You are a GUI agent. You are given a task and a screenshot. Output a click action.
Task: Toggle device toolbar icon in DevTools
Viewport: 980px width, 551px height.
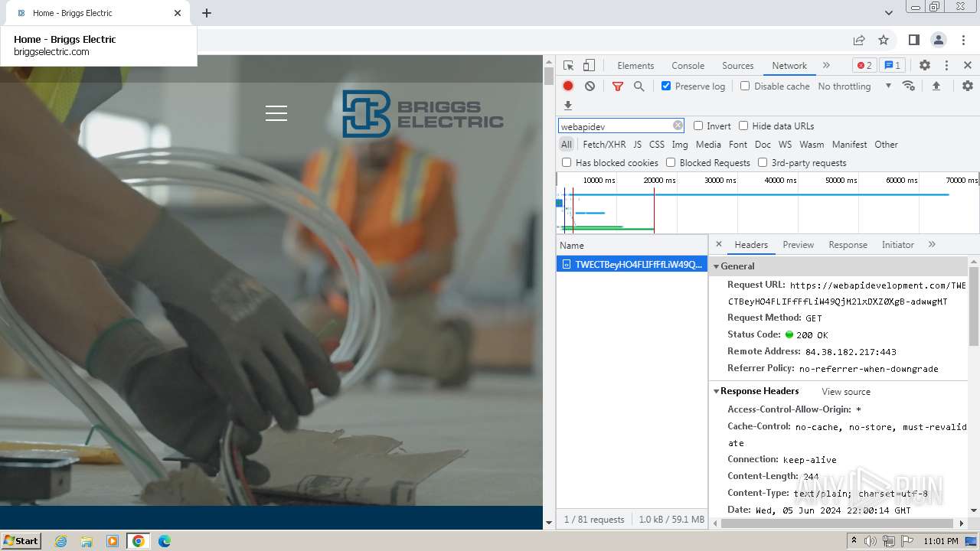pos(589,66)
